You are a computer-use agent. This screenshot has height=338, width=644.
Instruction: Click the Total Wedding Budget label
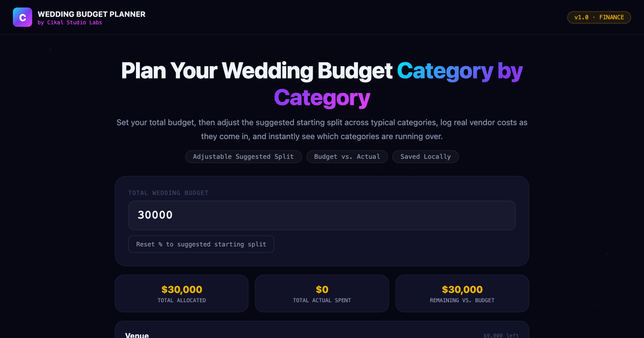[168, 193]
